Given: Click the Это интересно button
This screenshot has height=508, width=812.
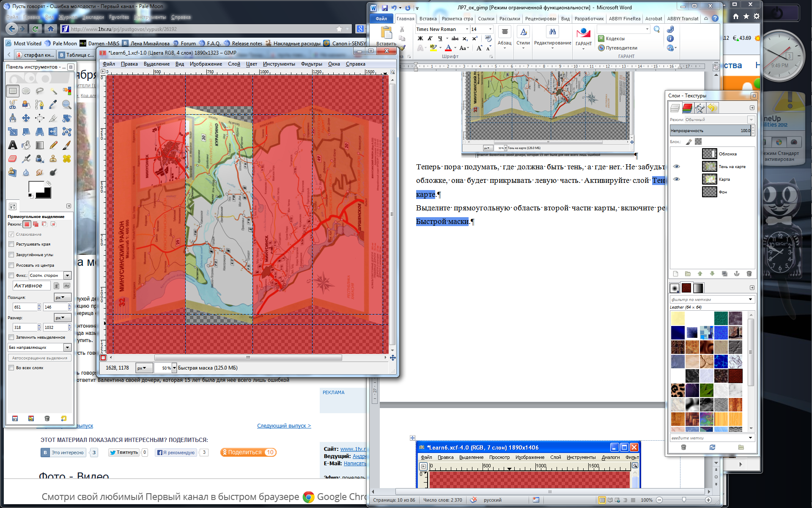Looking at the screenshot, I should point(63,452).
